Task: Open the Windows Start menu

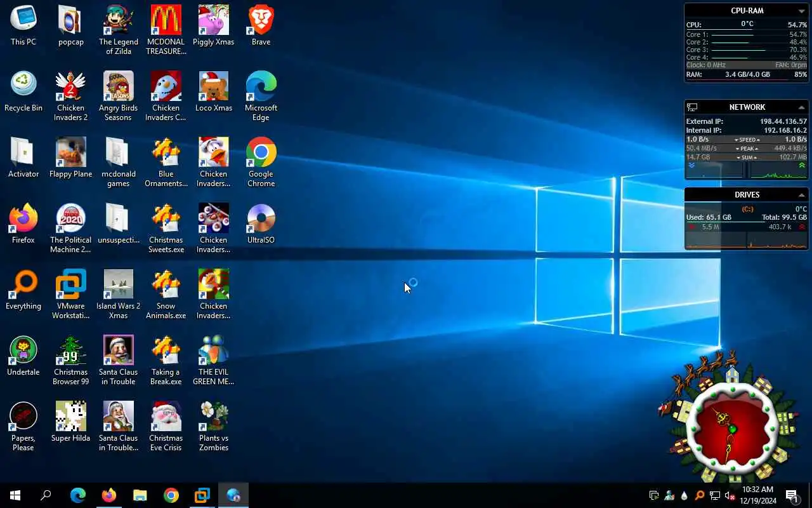Action: point(15,495)
